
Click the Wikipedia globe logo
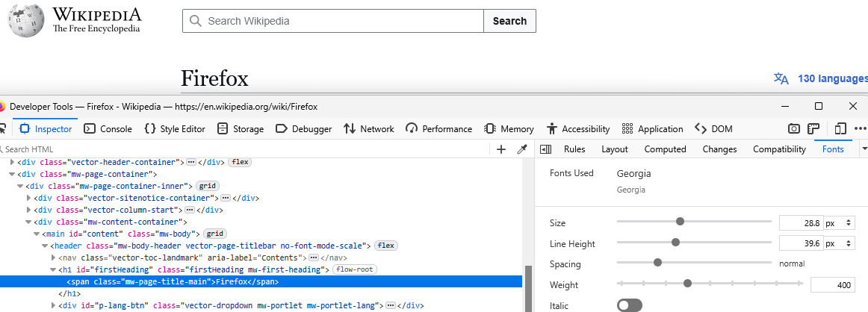click(26, 21)
